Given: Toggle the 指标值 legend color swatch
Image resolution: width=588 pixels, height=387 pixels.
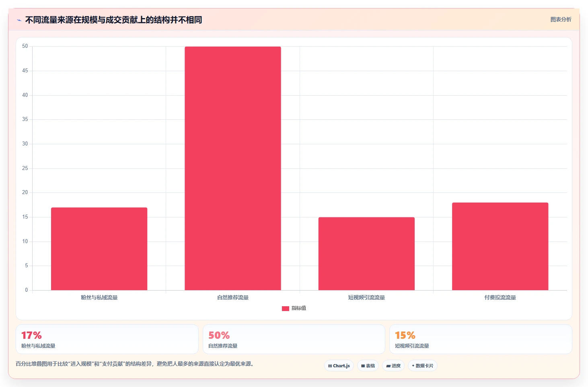Looking at the screenshot, I should [286, 308].
